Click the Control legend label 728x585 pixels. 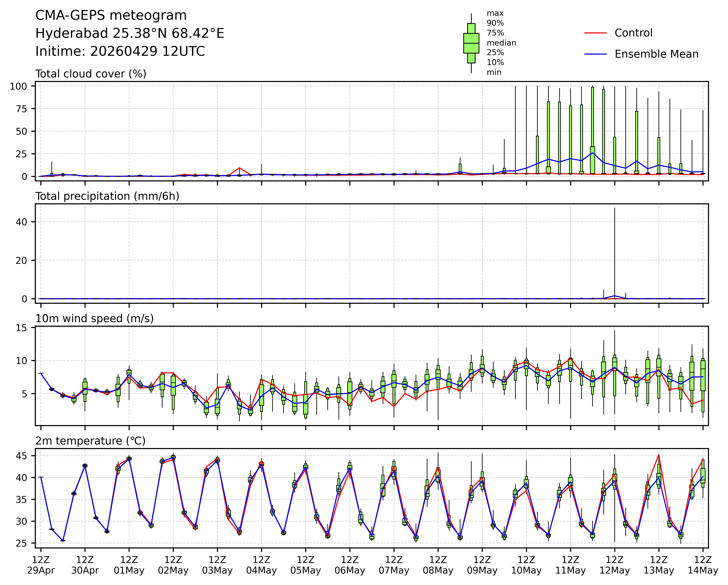[x=633, y=33]
